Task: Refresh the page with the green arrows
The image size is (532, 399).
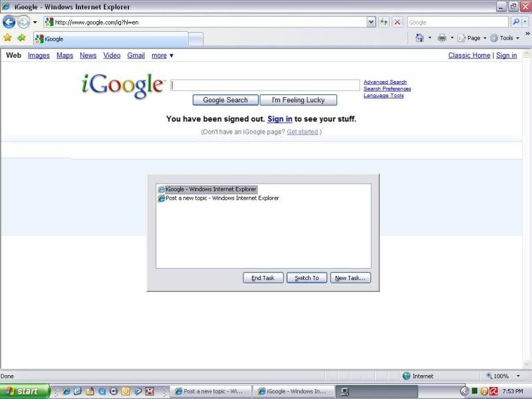Action: click(384, 23)
